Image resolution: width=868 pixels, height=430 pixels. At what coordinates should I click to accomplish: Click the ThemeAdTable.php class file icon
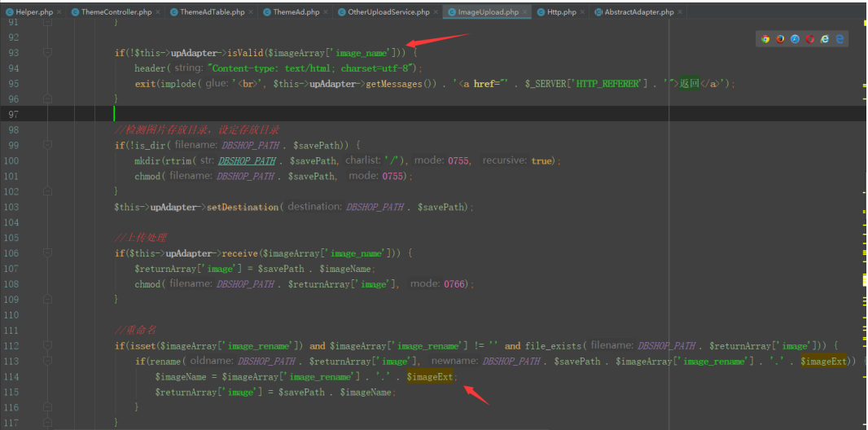point(173,11)
